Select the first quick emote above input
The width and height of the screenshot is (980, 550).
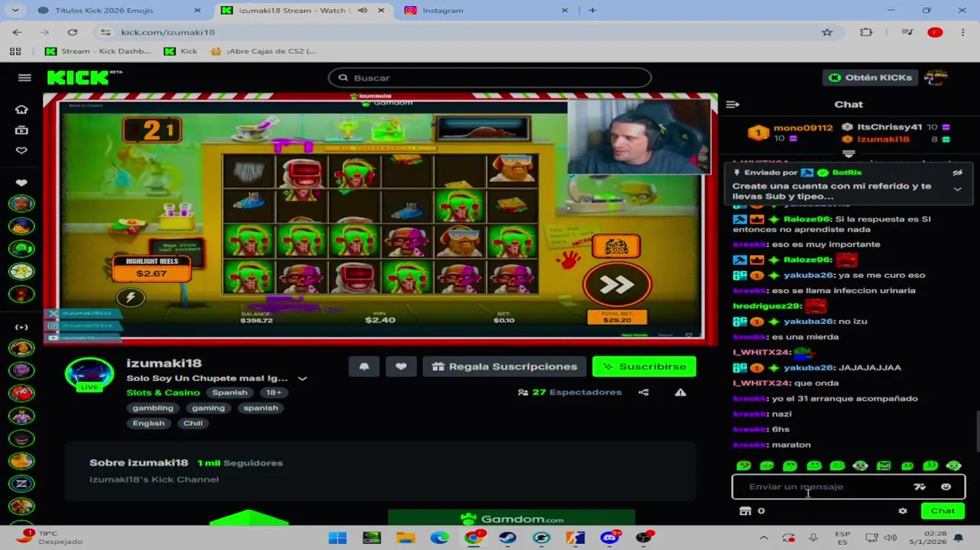click(744, 465)
